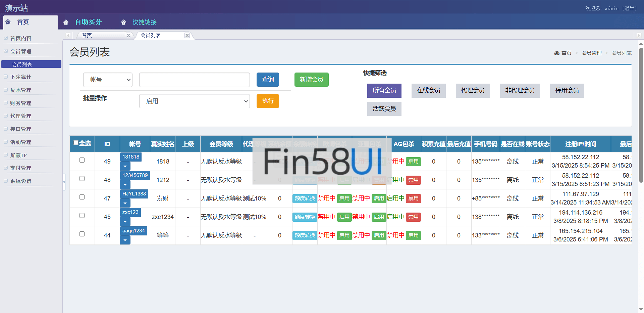The width and height of the screenshot is (644, 313).
Task: Collapse the sidebar using the splitter arrow
Action: coord(64,182)
